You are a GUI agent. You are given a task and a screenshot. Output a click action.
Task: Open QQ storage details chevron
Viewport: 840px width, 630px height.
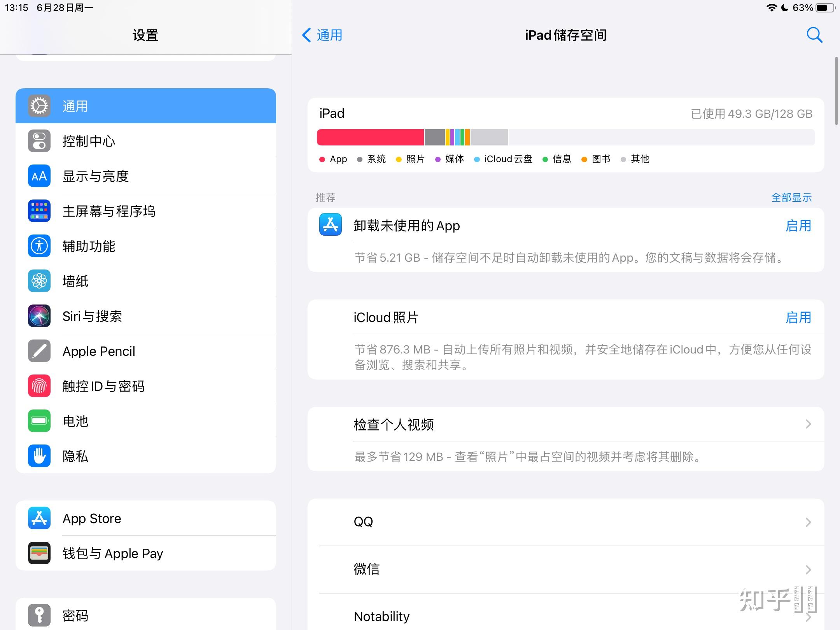pyautogui.click(x=808, y=522)
